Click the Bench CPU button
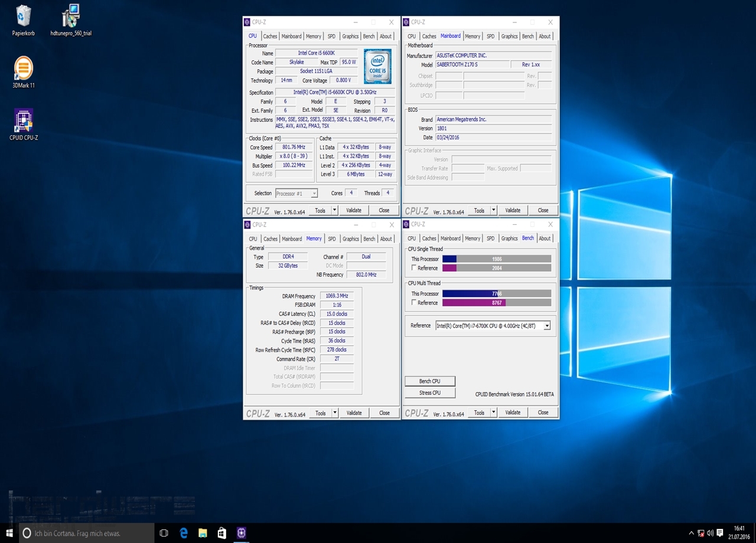The image size is (756, 543). [x=430, y=381]
